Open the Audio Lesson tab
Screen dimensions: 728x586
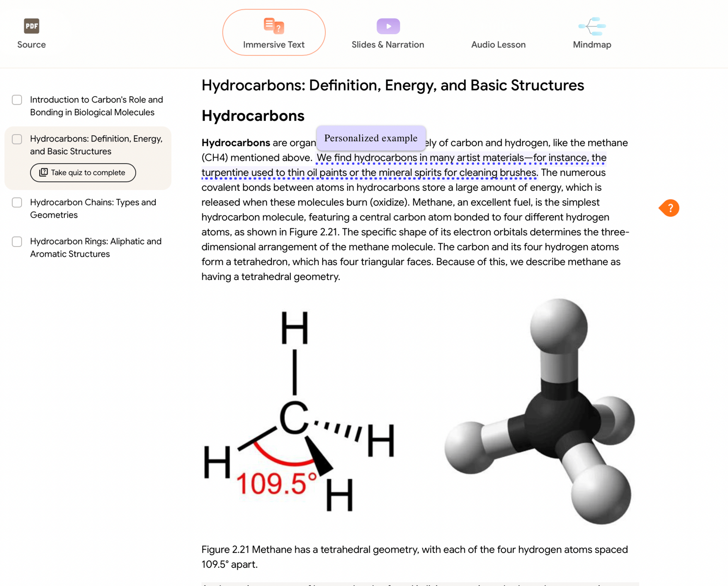pyautogui.click(x=498, y=44)
